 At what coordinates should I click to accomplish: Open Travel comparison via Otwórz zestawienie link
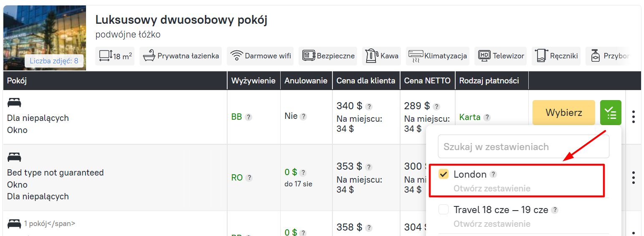click(492, 224)
